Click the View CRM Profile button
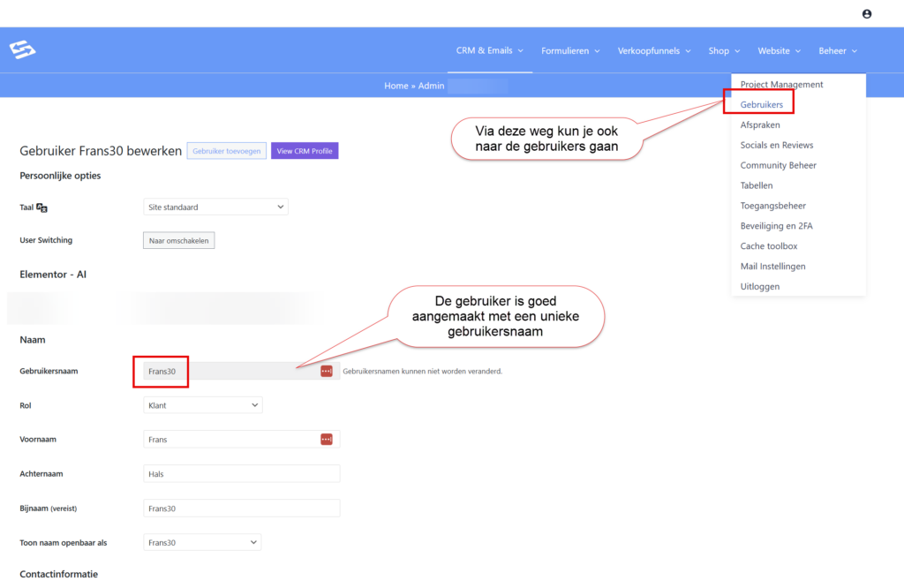This screenshot has width=904, height=588. 304,151
